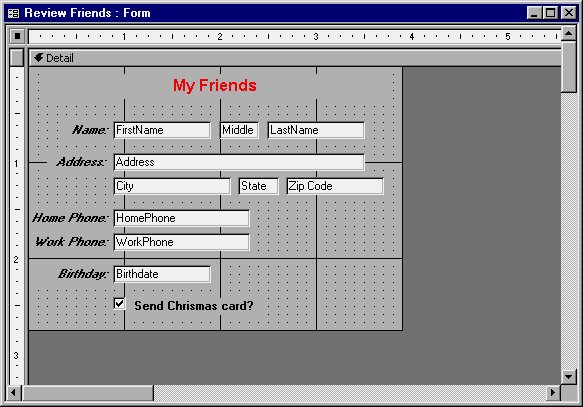Click the horizontal scrollbar thumb

(88, 393)
